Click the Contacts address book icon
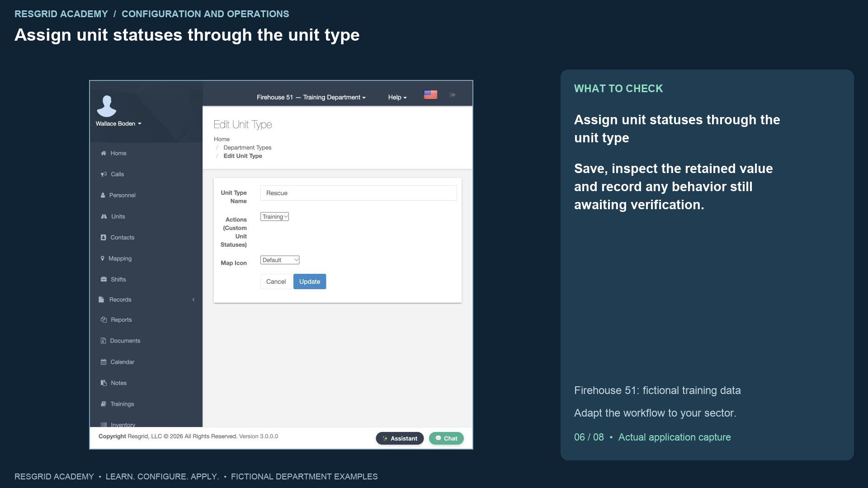Image resolution: width=868 pixels, height=488 pixels. [104, 237]
